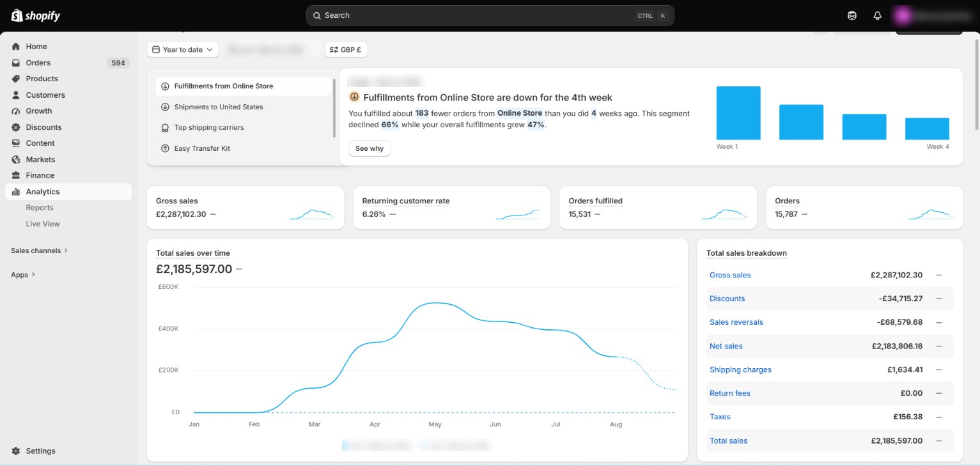Open Reports under Analytics

40,208
